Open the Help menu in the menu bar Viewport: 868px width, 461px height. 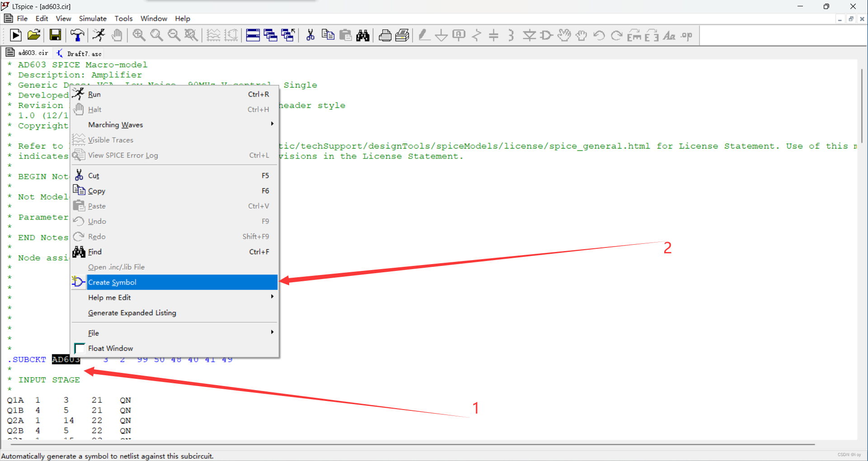point(183,19)
